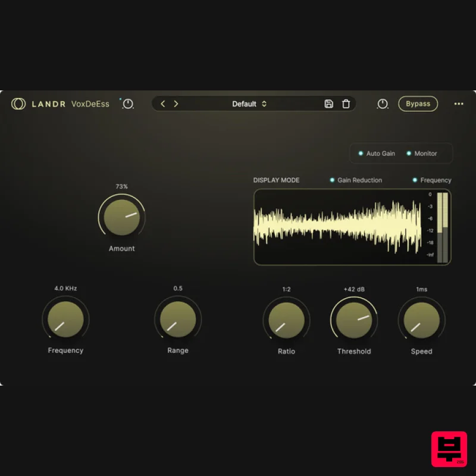476x476 pixels.
Task: Click the LANDR logo icon
Action: pyautogui.click(x=18, y=104)
